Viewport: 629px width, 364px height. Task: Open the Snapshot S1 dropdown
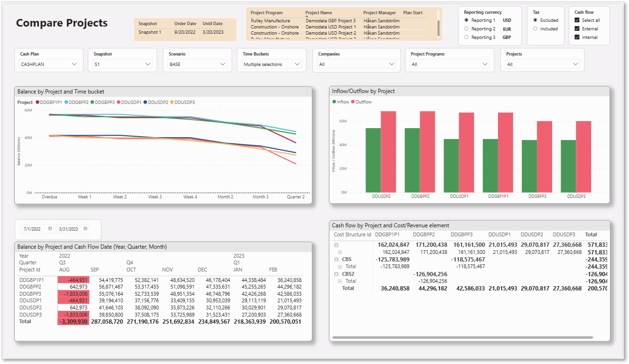point(122,64)
